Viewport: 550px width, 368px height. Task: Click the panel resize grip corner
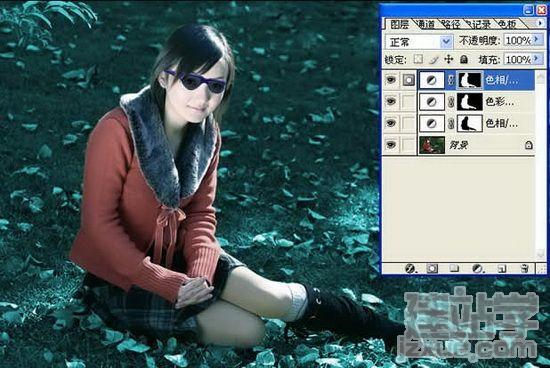click(x=542, y=269)
